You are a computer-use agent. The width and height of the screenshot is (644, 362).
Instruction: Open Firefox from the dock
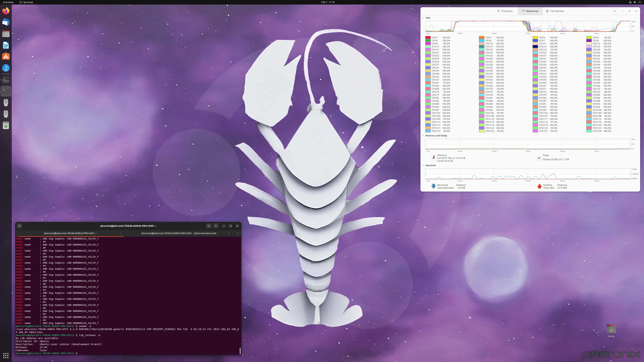coord(6,11)
